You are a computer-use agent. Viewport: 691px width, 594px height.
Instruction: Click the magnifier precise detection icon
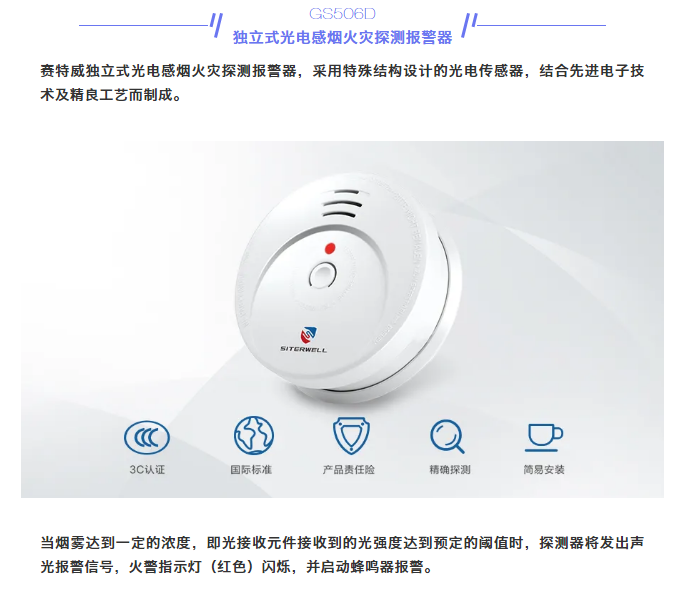[447, 436]
